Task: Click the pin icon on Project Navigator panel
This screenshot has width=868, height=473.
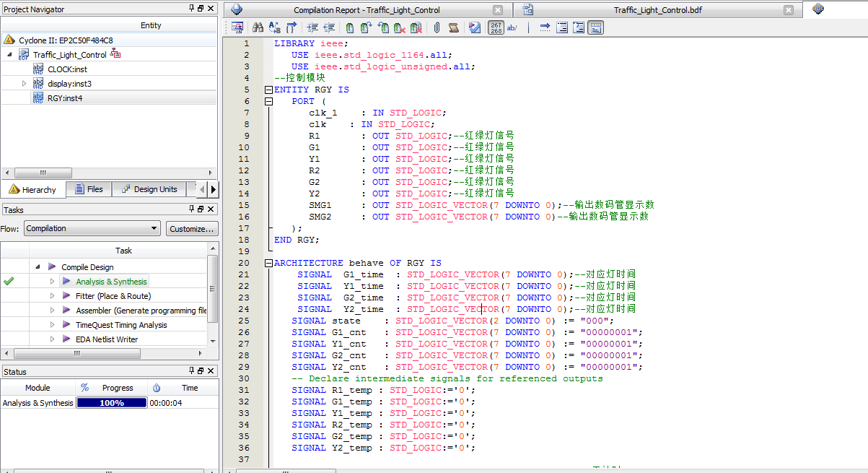Action: pyautogui.click(x=192, y=9)
